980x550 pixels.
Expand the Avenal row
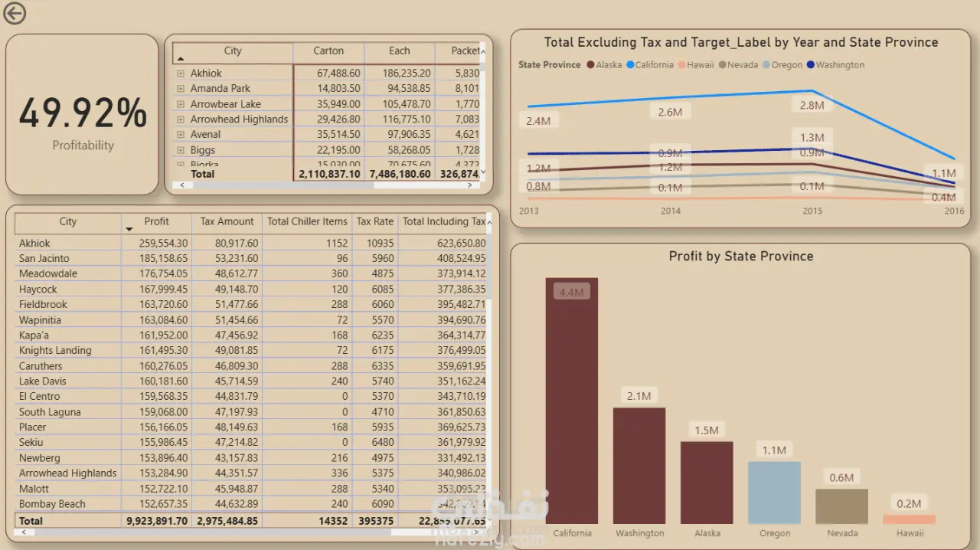coord(181,135)
